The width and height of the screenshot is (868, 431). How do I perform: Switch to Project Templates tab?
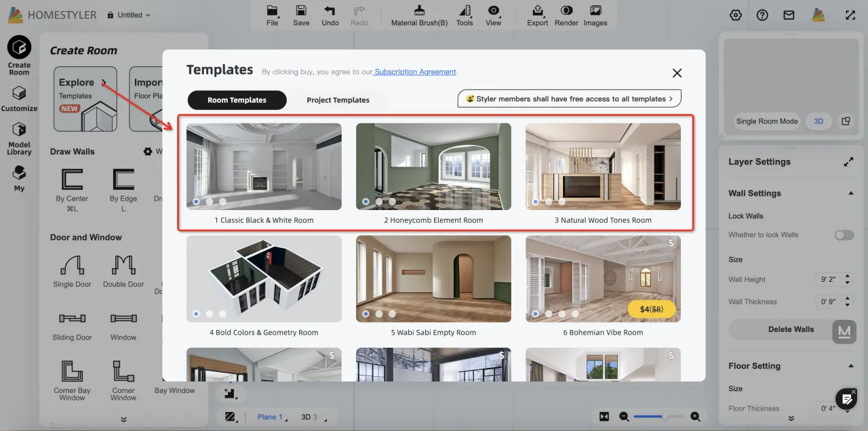click(338, 100)
